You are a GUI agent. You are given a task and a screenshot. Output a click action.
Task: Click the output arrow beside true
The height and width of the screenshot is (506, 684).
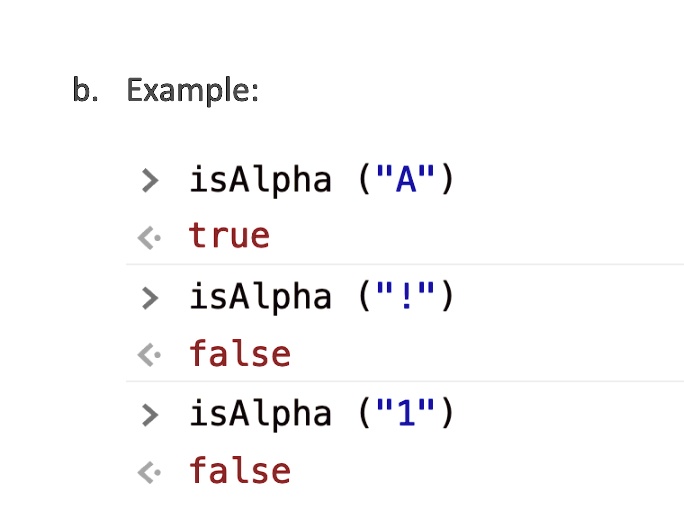coord(149,238)
